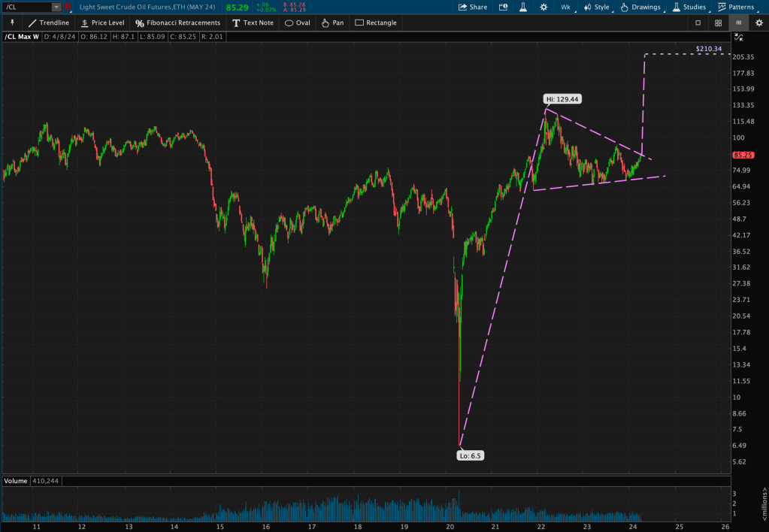Choose the Price Level tool
This screenshot has width=769, height=532.
101,23
